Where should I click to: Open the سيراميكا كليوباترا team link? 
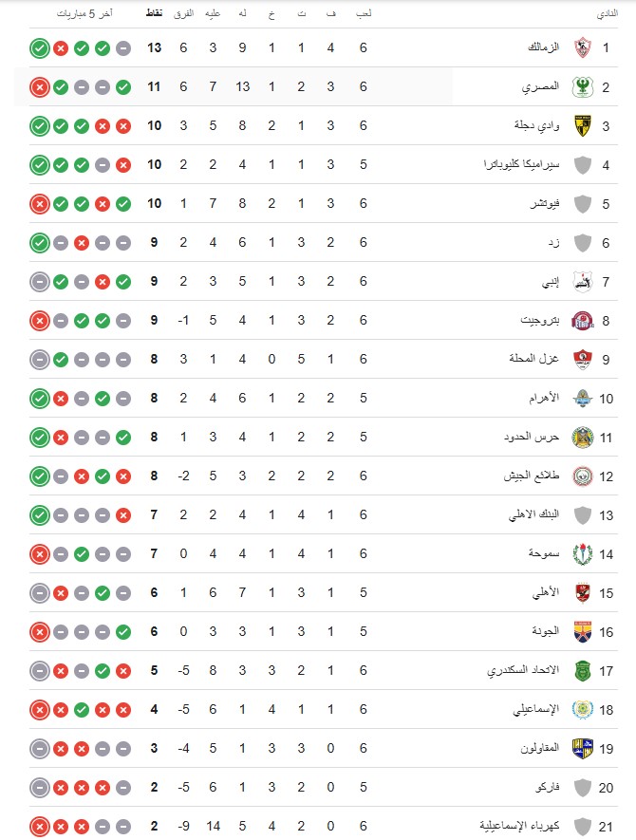(x=521, y=164)
